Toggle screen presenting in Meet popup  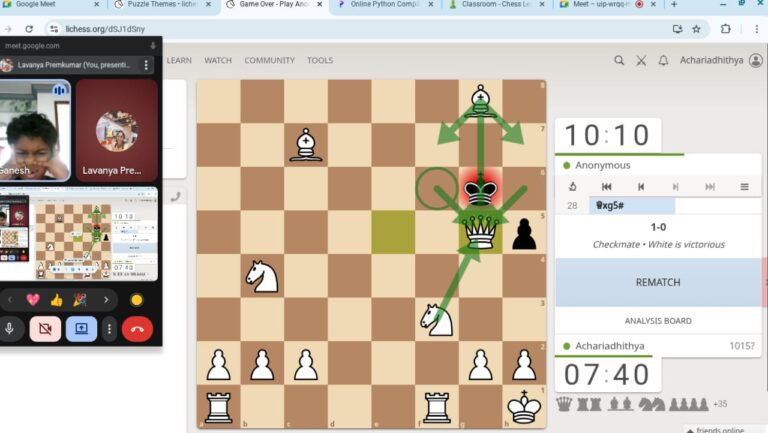81,328
